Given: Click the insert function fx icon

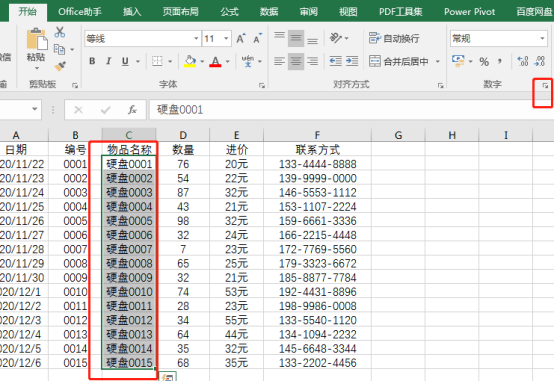Looking at the screenshot, I should 132,110.
